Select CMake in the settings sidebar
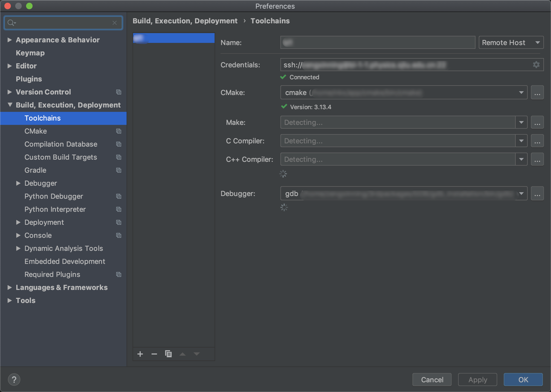The width and height of the screenshot is (551, 392). 35,131
